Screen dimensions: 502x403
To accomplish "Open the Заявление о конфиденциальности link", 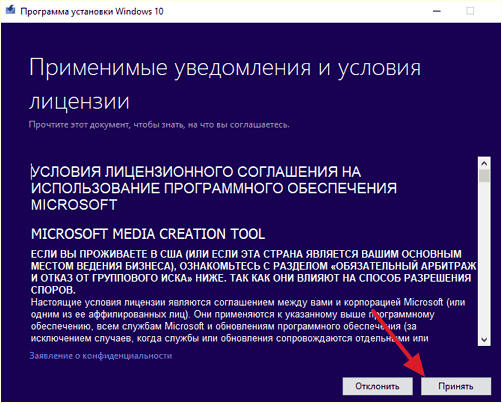I will pos(101,356).
